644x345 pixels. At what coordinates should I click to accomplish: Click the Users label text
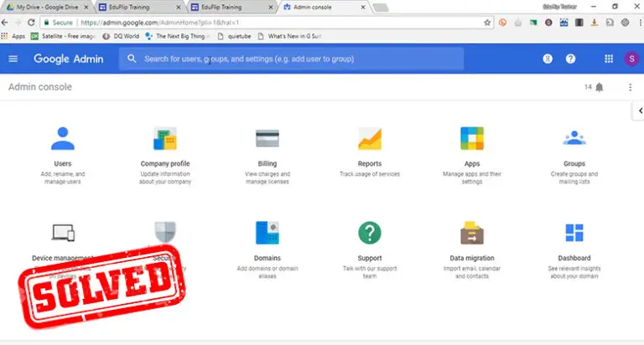(62, 163)
